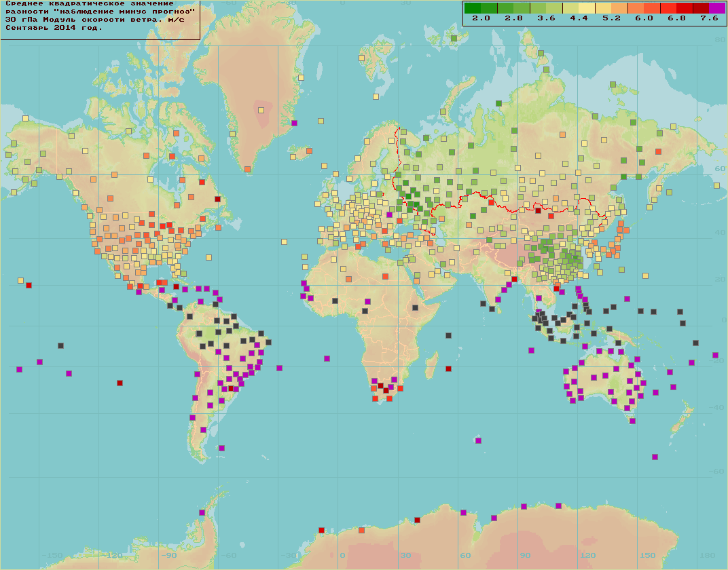Click the date text 'Сентябрь 2014 год.'

tap(54, 28)
